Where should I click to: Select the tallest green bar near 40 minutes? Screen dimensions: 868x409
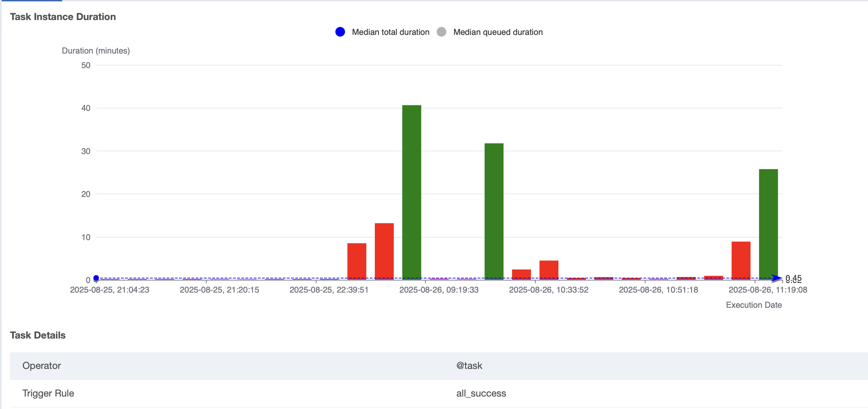(x=412, y=192)
